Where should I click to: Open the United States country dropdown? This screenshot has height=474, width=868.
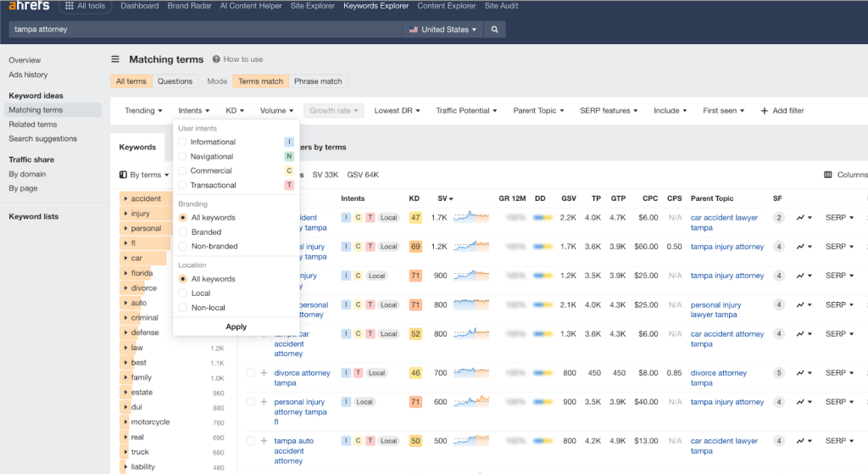tap(442, 30)
